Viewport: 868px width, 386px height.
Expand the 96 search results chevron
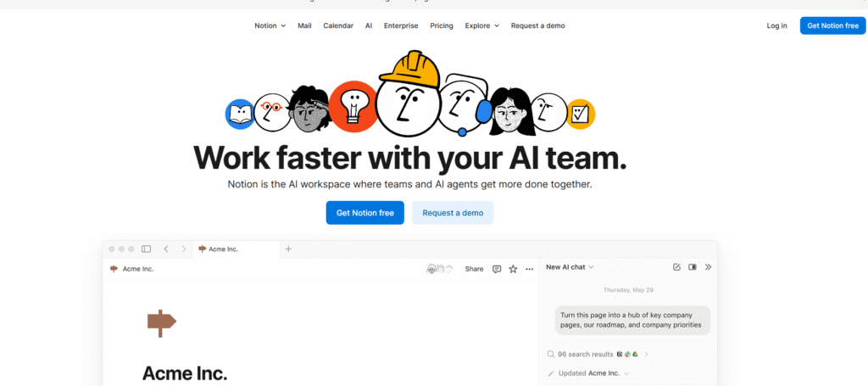pos(646,354)
